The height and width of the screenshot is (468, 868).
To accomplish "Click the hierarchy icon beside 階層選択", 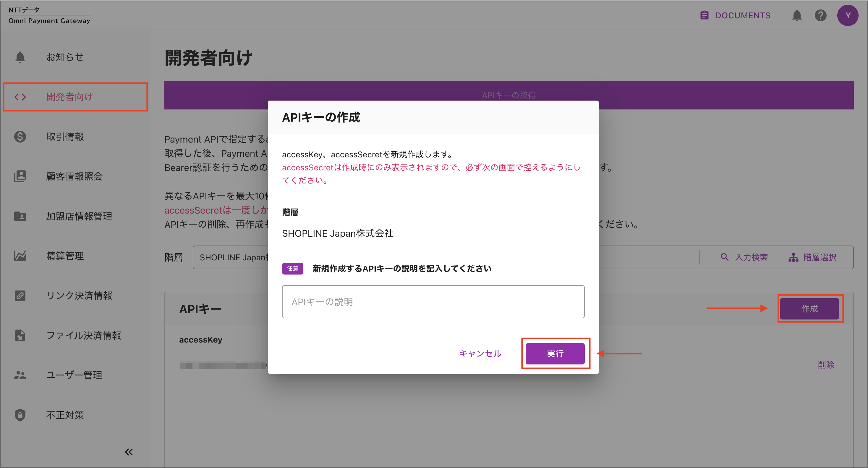I will (x=793, y=257).
